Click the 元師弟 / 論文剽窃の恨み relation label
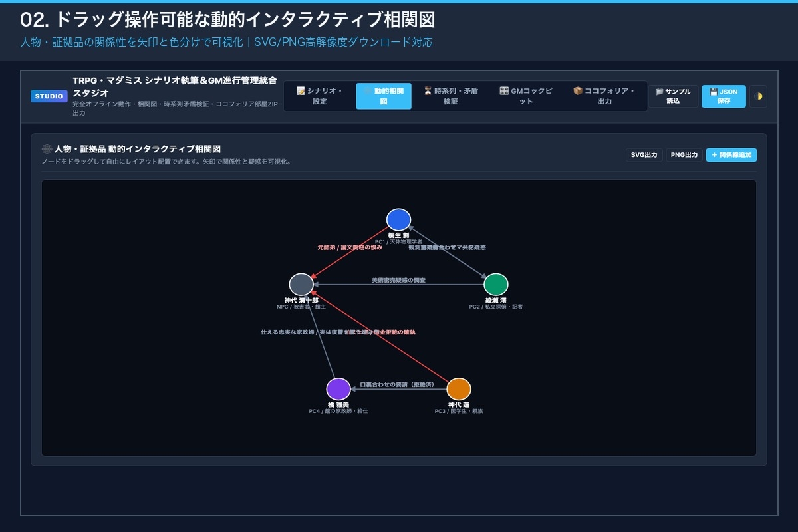Screen dimensions: 798x532 point(350,247)
